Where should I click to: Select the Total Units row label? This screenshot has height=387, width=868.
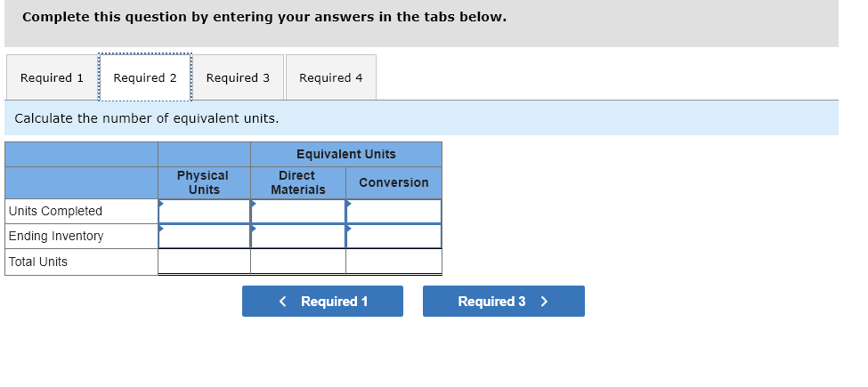[38, 262]
